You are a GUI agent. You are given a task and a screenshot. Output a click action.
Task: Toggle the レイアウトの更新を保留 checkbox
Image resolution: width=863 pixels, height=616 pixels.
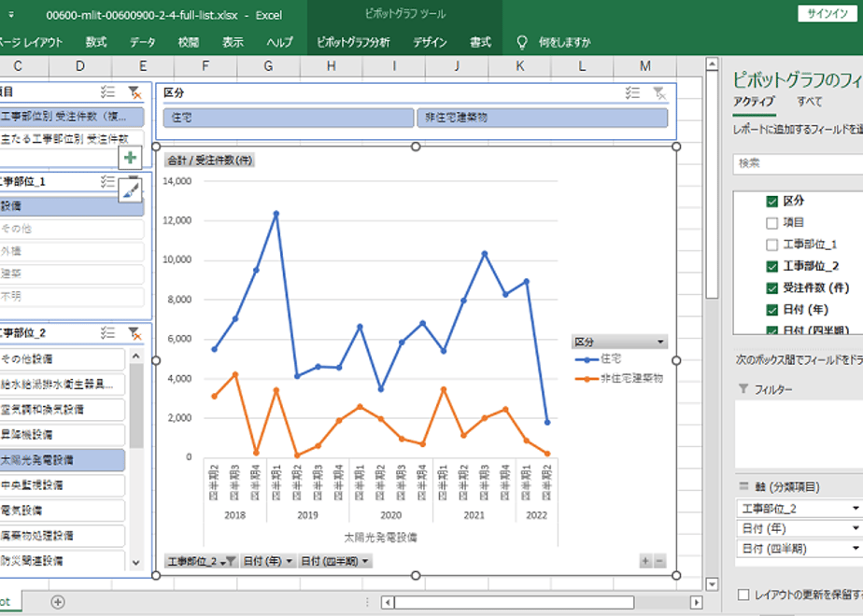click(743, 595)
